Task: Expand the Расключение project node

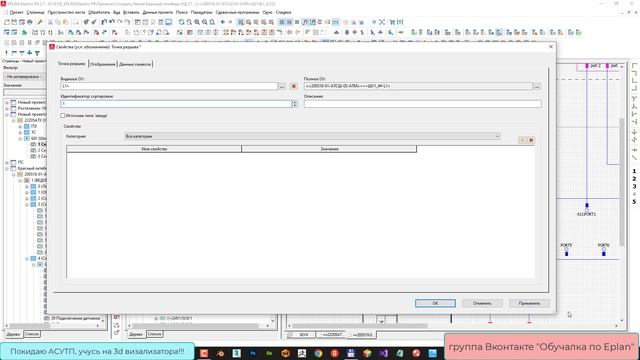Action: coord(7,109)
